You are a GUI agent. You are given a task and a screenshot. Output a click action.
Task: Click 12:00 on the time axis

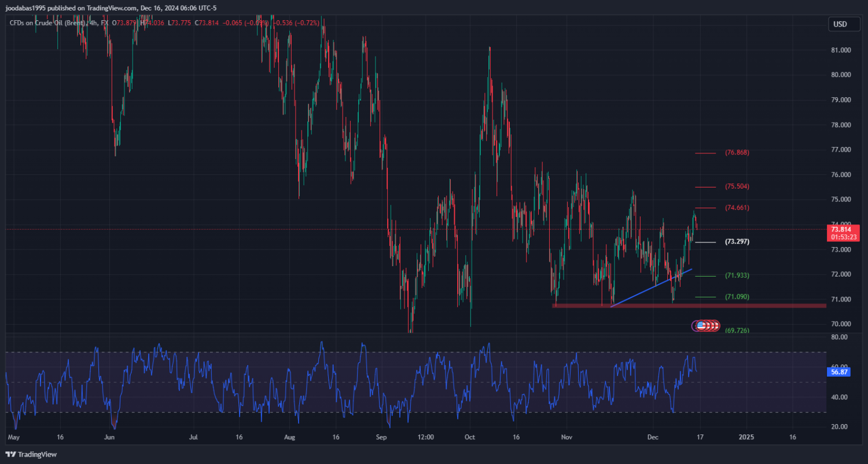coord(425,437)
